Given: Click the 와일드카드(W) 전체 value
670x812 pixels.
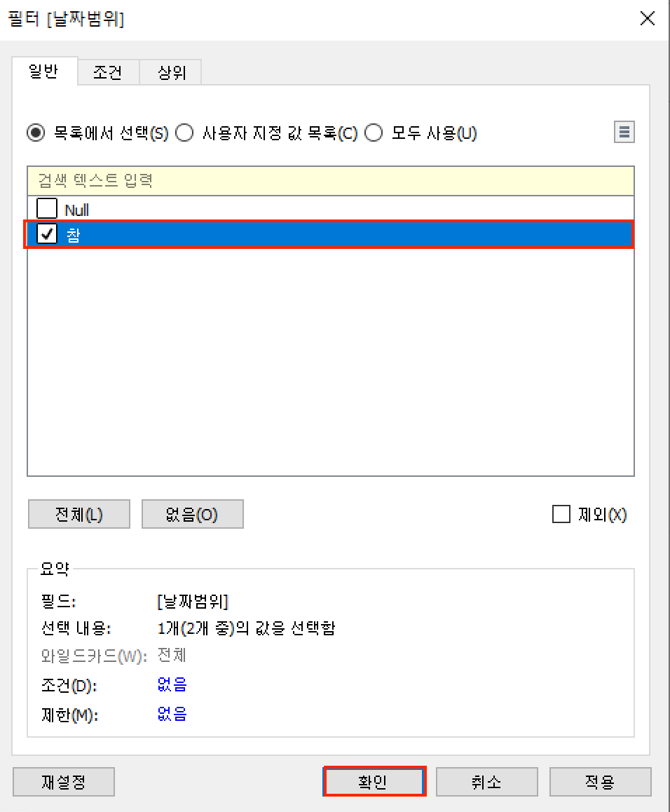Looking at the screenshot, I should (x=172, y=656).
